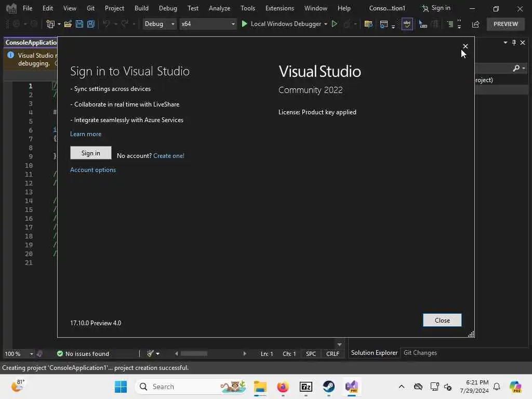
Task: Click the Undo arrow icon
Action: click(107, 24)
